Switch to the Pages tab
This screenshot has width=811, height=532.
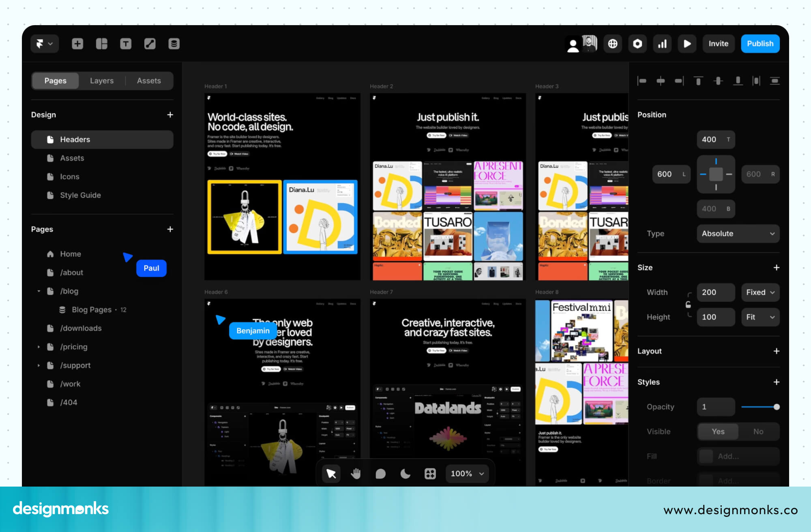[x=56, y=81]
